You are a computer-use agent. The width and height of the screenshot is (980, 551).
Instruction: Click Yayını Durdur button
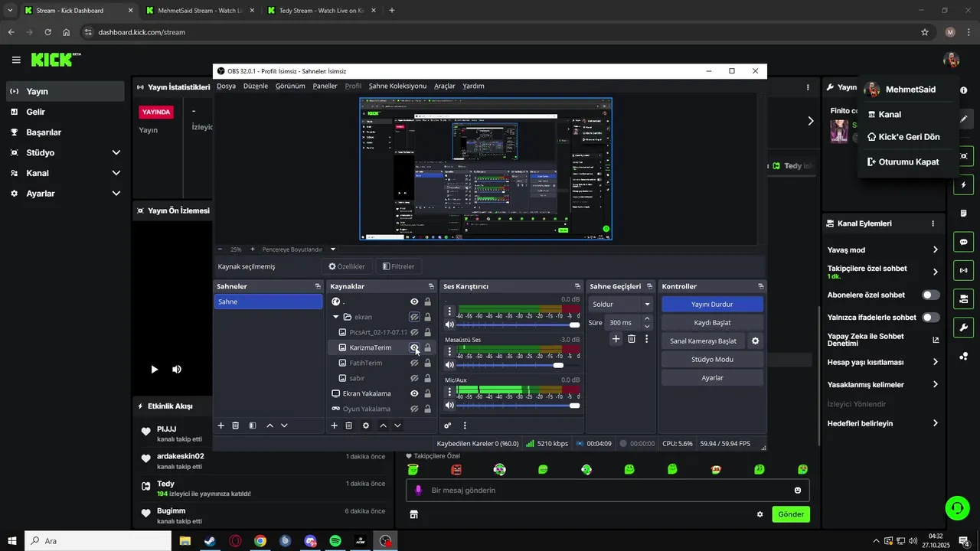tap(712, 304)
